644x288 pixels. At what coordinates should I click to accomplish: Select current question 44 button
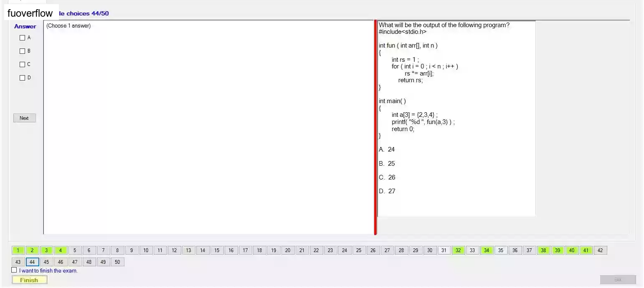(32, 262)
